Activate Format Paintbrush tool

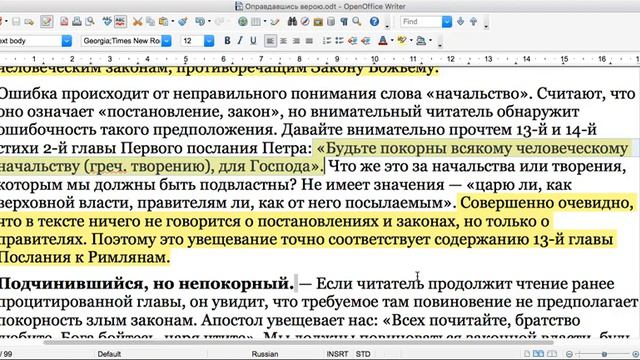183,22
